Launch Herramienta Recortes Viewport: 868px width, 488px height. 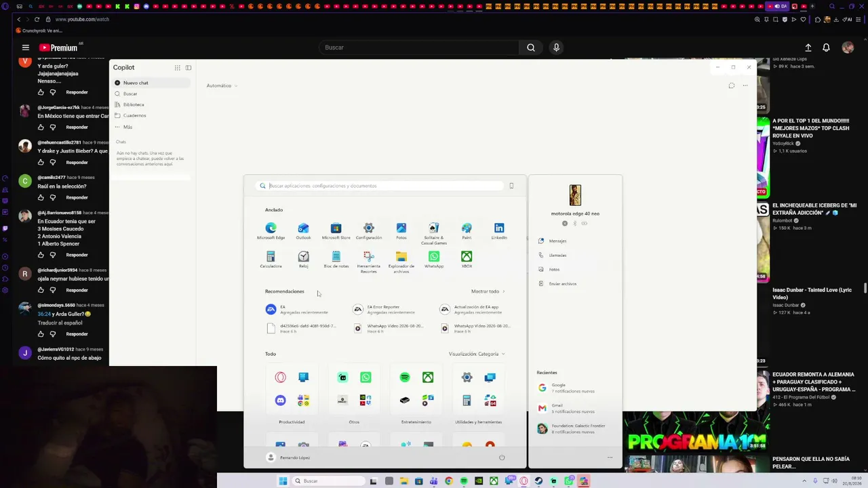(368, 262)
